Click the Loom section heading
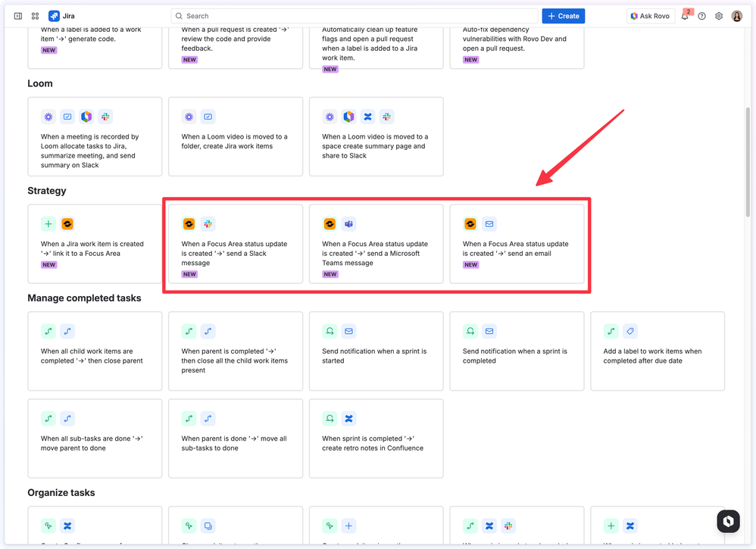Image resolution: width=756 pixels, height=549 pixels. 40,83
